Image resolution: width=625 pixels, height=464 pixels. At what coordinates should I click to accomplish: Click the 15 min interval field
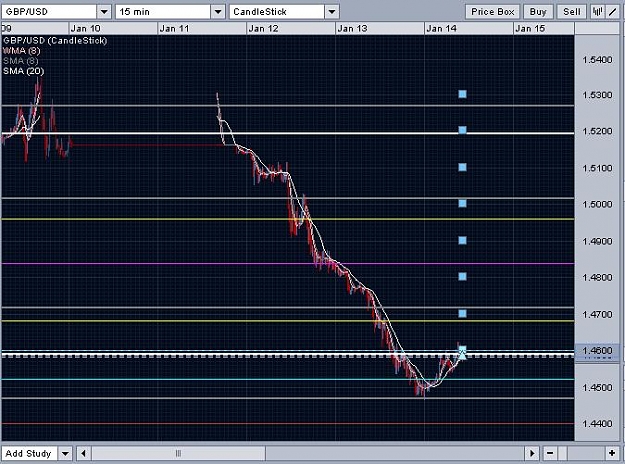click(x=163, y=12)
